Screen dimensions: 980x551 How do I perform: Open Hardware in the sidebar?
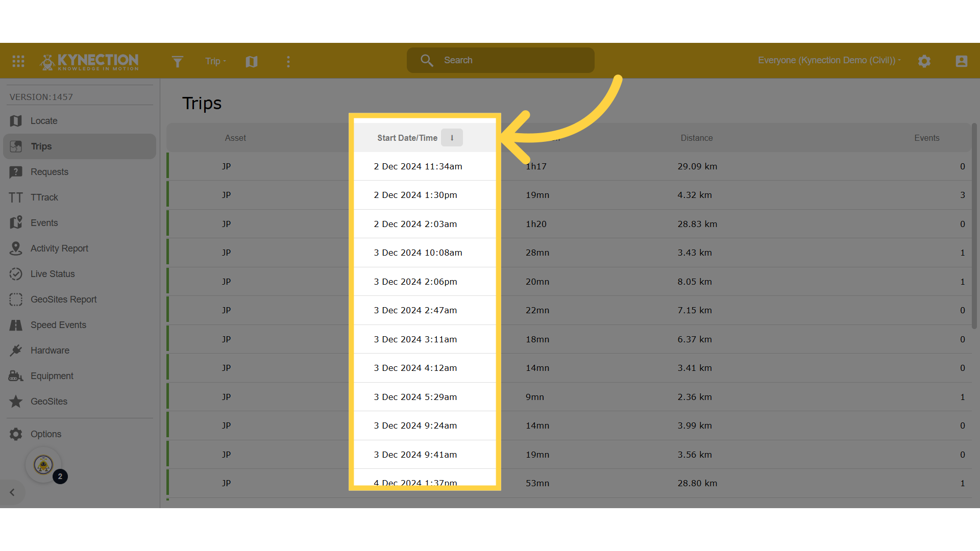pos(80,350)
